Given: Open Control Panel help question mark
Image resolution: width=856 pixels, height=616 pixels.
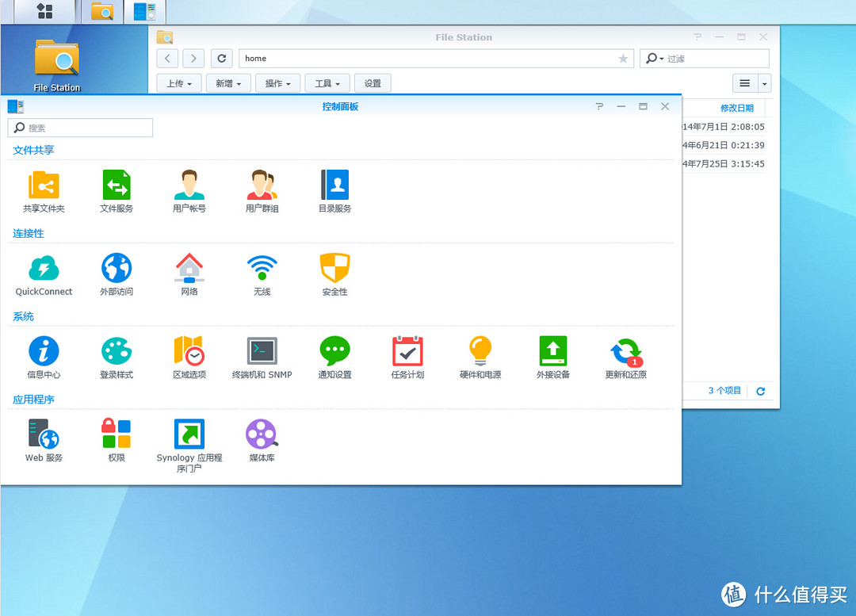Looking at the screenshot, I should (599, 106).
